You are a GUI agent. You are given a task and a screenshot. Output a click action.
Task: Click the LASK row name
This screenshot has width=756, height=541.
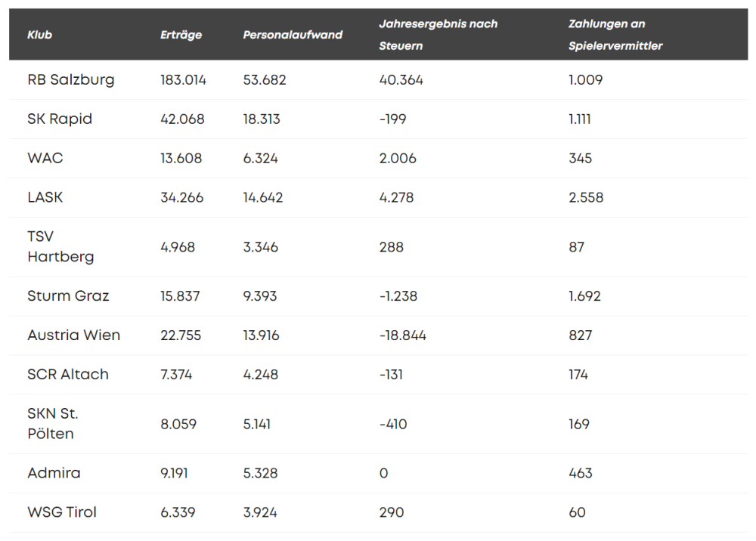(x=45, y=198)
